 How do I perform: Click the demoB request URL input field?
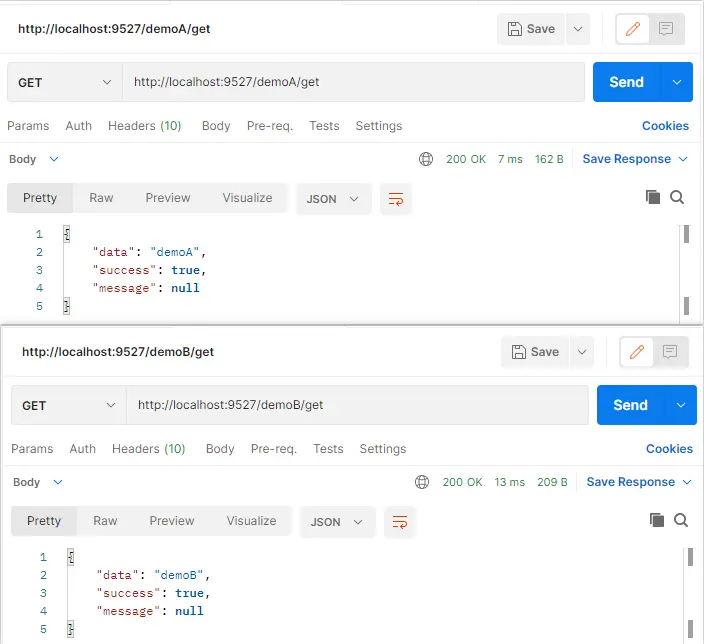[x=356, y=405]
